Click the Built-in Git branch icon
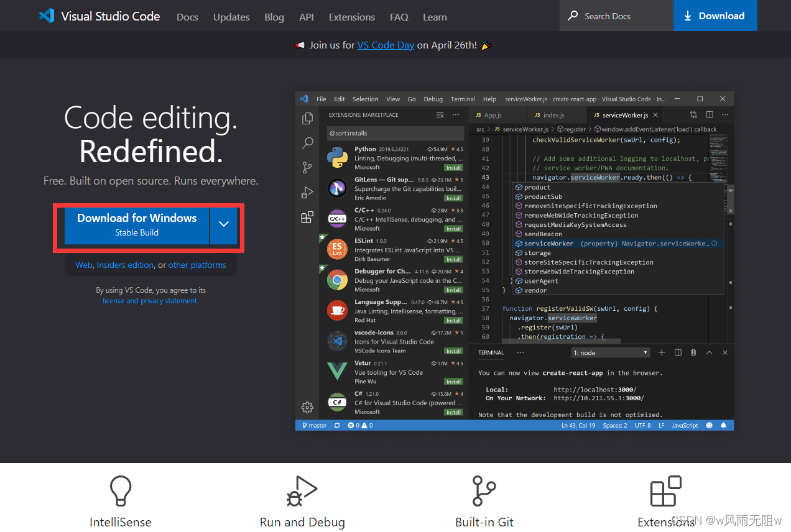Viewport: 791px width, 532px height. (x=484, y=491)
